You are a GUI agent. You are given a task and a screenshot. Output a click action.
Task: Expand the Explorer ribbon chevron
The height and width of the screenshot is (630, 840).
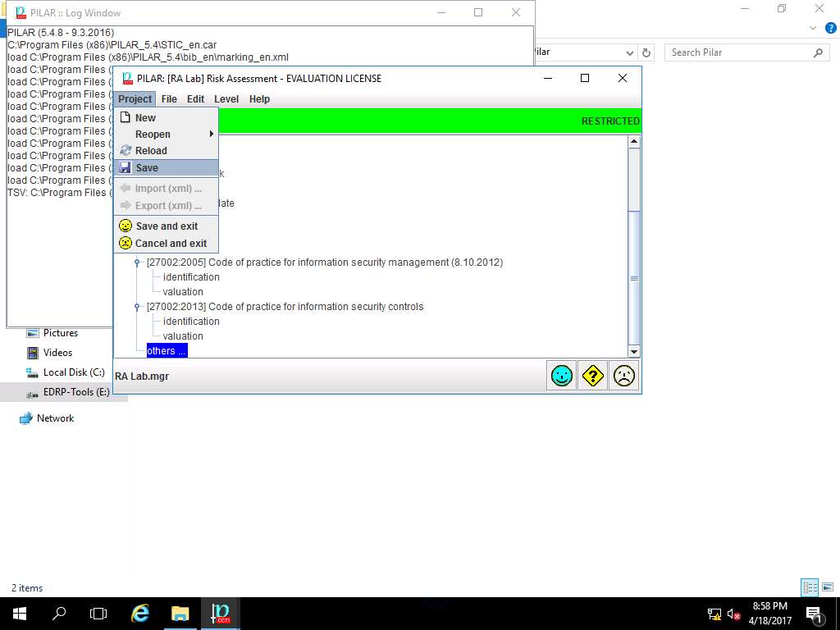[813, 29]
